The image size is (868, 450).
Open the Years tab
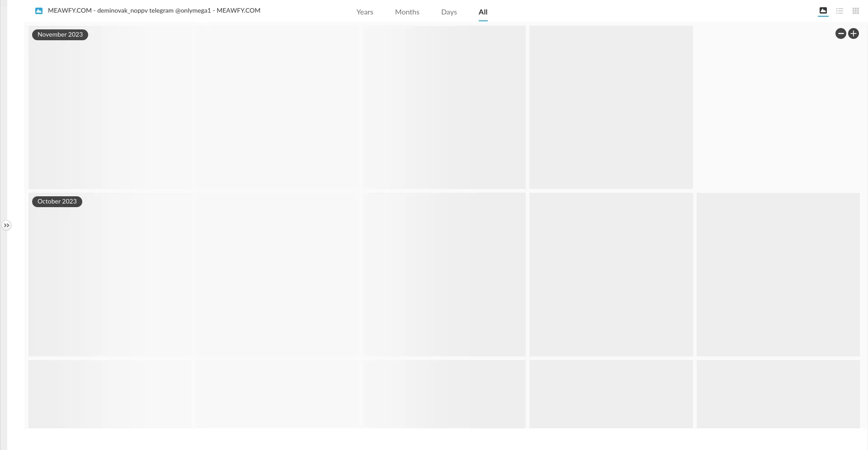click(364, 12)
